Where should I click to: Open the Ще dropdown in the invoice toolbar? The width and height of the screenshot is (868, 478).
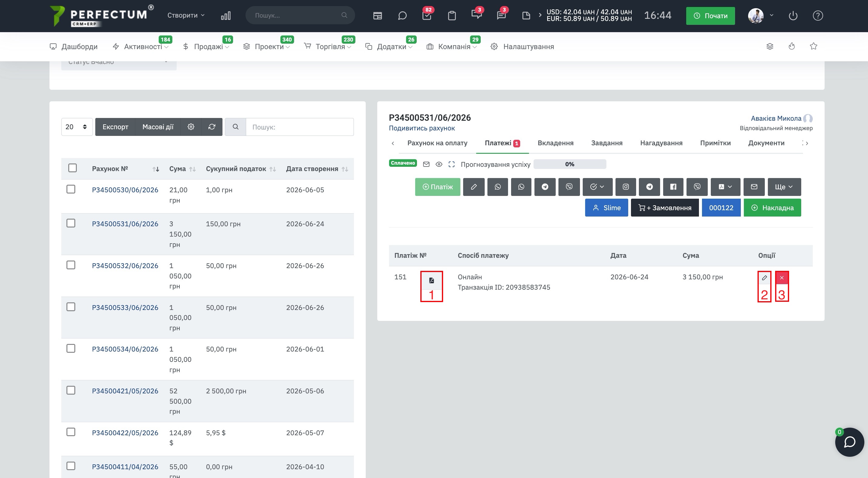click(x=784, y=187)
